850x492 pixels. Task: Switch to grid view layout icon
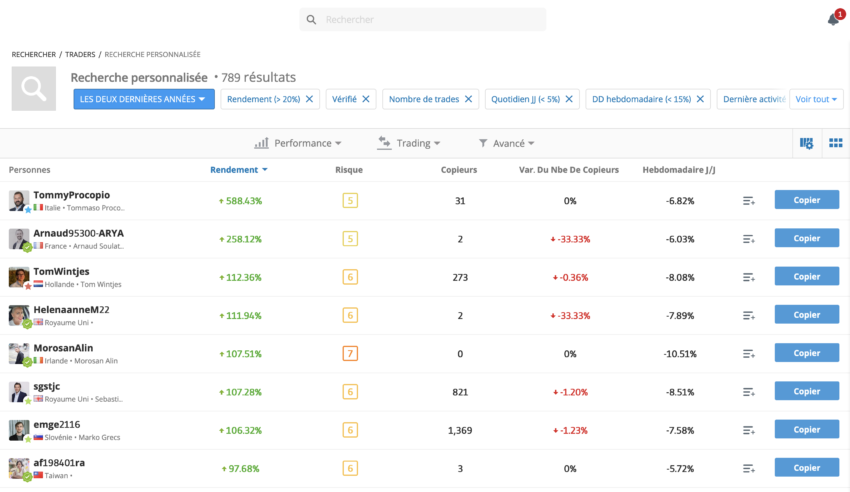pos(833,143)
